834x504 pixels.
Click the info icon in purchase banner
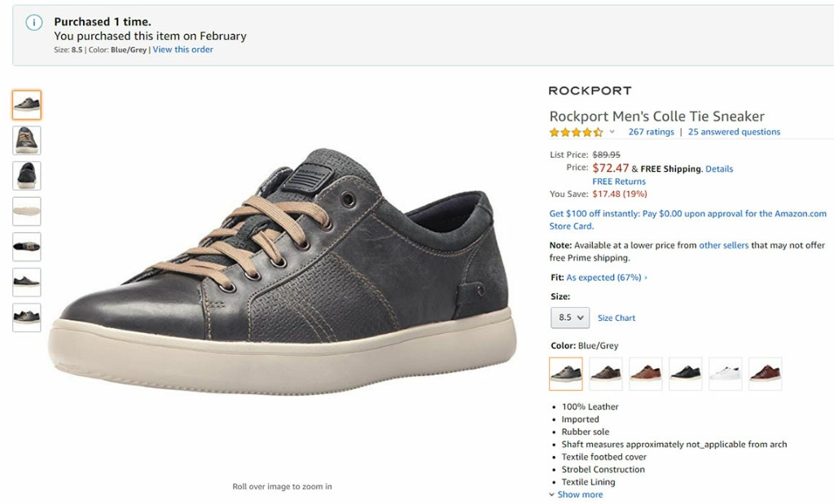pyautogui.click(x=34, y=23)
